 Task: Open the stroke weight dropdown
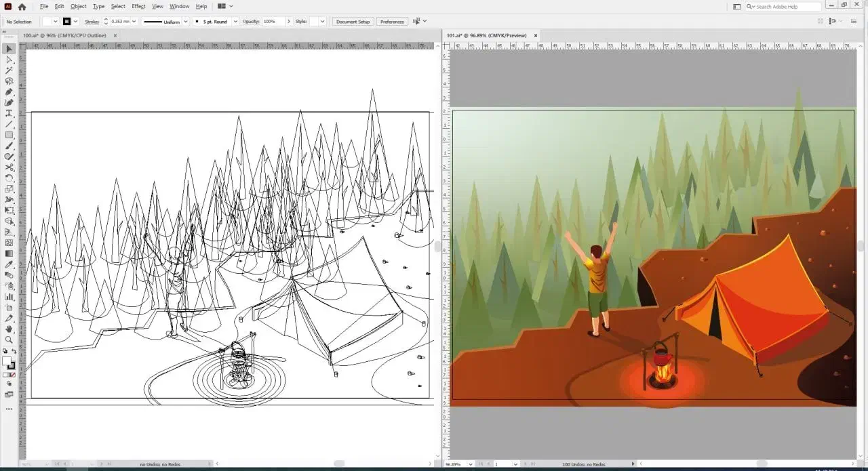(134, 22)
